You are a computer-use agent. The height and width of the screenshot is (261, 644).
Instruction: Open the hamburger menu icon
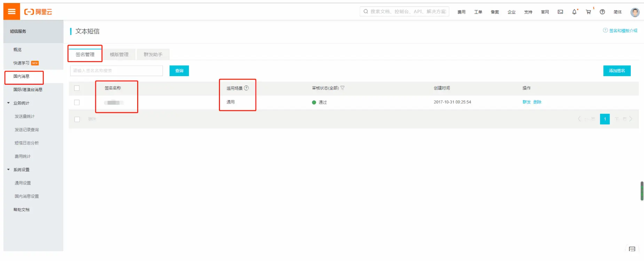11,11
